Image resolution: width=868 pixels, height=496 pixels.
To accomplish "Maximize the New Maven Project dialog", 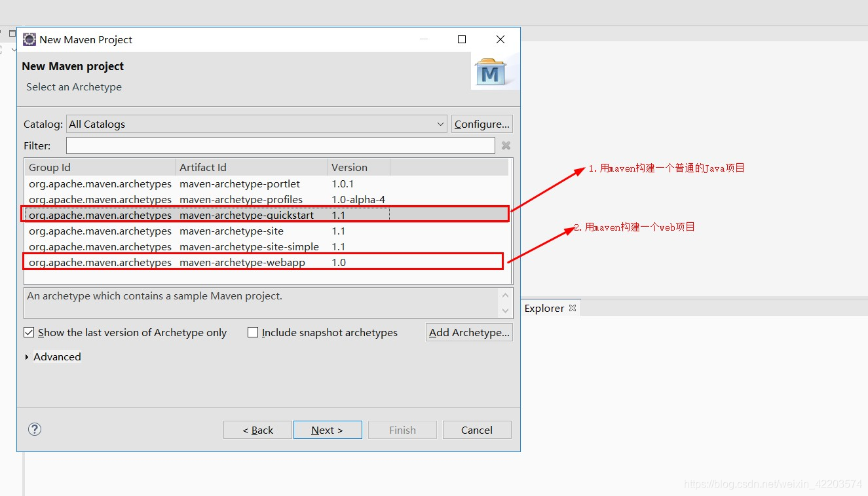I will (462, 39).
